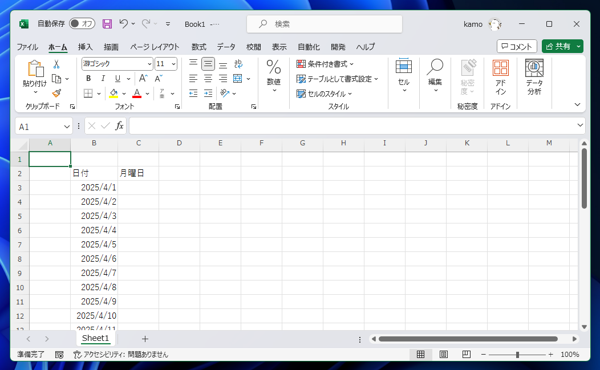Click the align right icon
This screenshot has width=600, height=370.
pyautogui.click(x=223, y=78)
